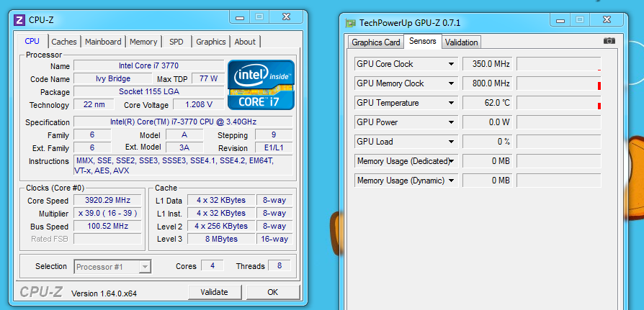Switch to the Mainboard tab

[103, 42]
